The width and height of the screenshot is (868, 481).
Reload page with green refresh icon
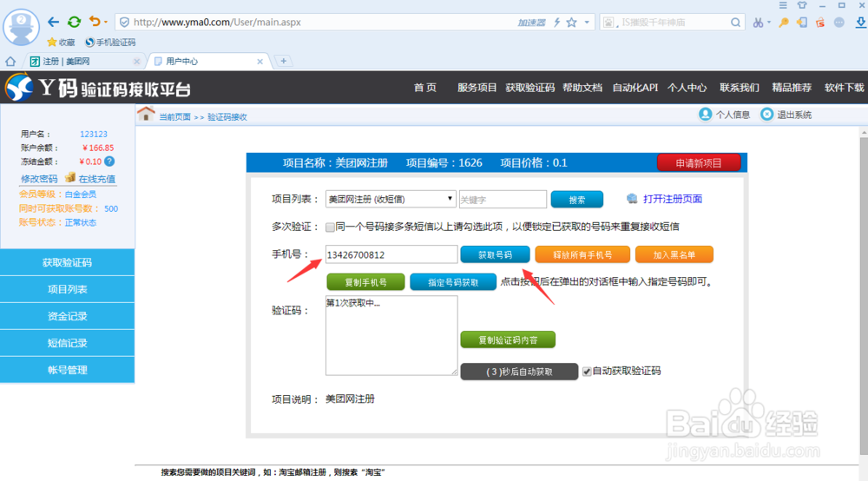tap(74, 23)
